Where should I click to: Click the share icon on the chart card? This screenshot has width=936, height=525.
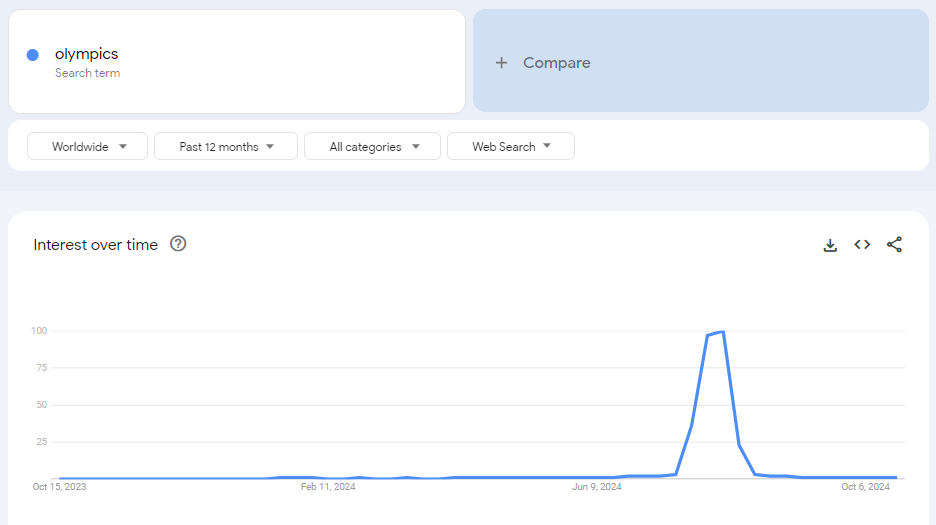pyautogui.click(x=894, y=245)
